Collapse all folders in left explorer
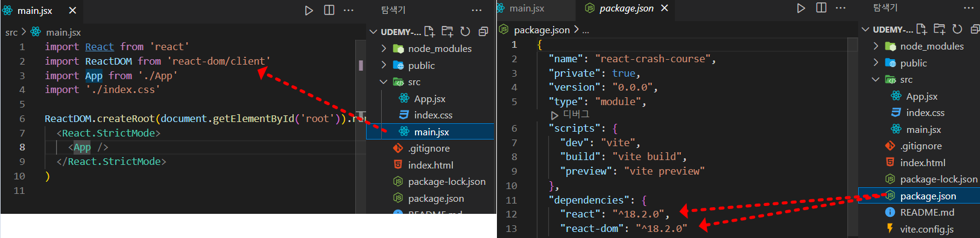The image size is (980, 238). [x=483, y=31]
